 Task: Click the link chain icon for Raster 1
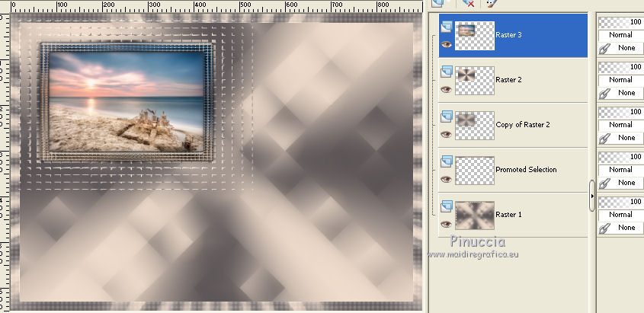(x=604, y=228)
